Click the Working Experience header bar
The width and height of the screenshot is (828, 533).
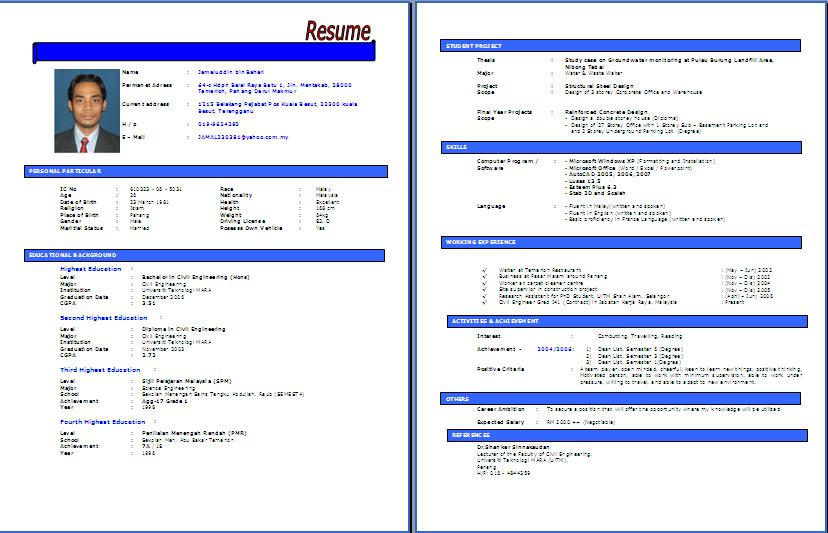pos(621,242)
